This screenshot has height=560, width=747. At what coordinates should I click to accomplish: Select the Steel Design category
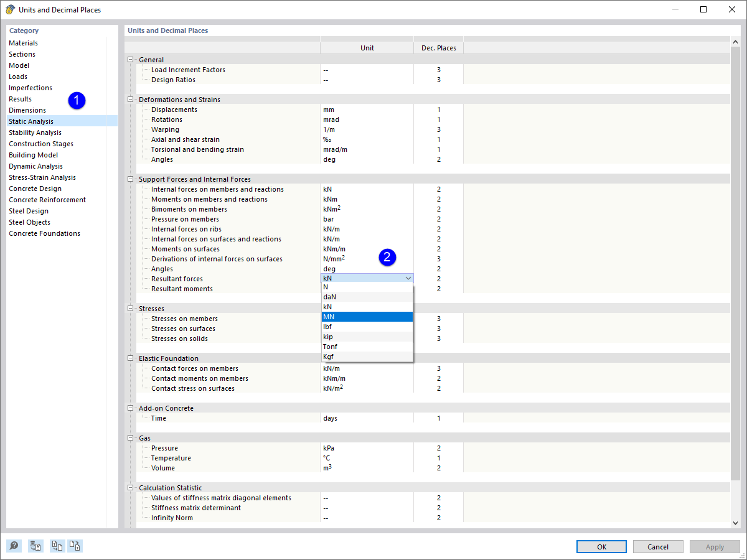27,210
